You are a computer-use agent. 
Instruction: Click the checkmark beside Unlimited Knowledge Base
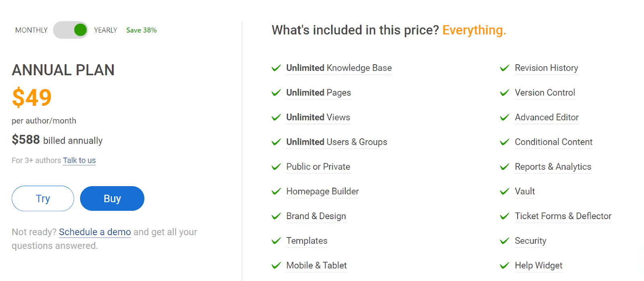[x=276, y=68]
